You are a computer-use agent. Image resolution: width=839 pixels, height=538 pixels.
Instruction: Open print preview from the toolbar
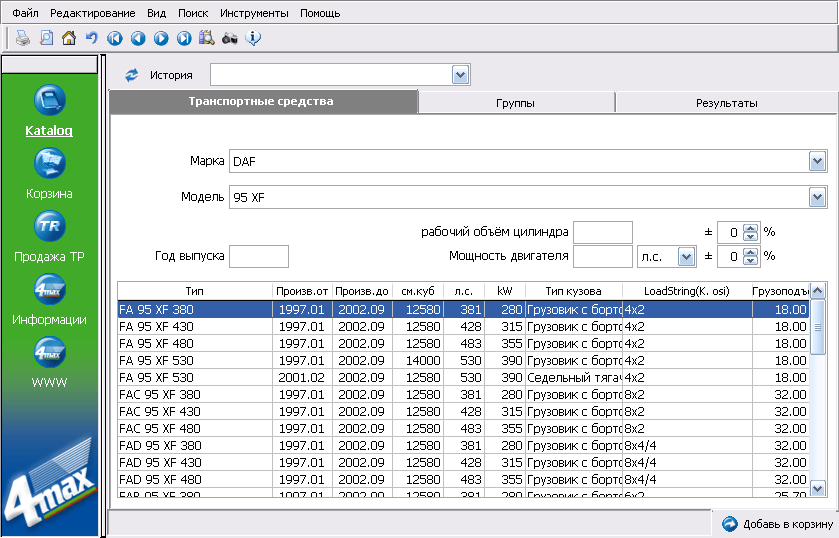tap(47, 38)
